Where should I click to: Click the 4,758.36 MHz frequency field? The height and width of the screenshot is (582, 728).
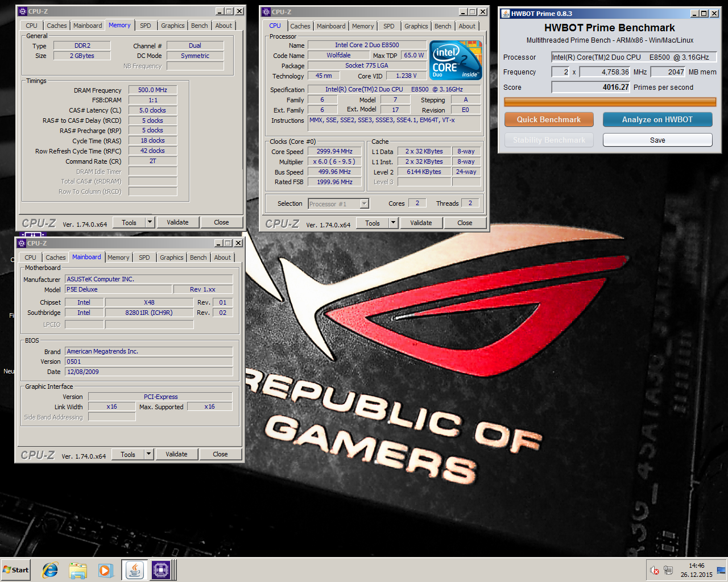click(605, 72)
